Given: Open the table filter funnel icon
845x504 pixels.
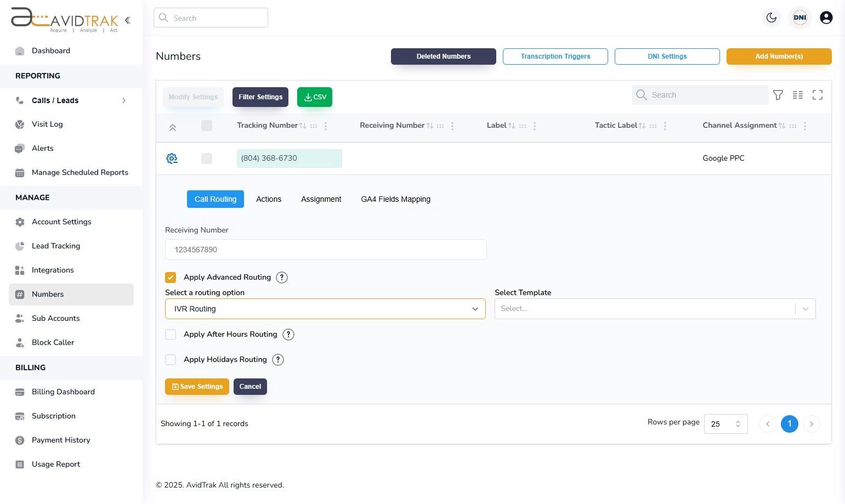Looking at the screenshot, I should pos(778,95).
